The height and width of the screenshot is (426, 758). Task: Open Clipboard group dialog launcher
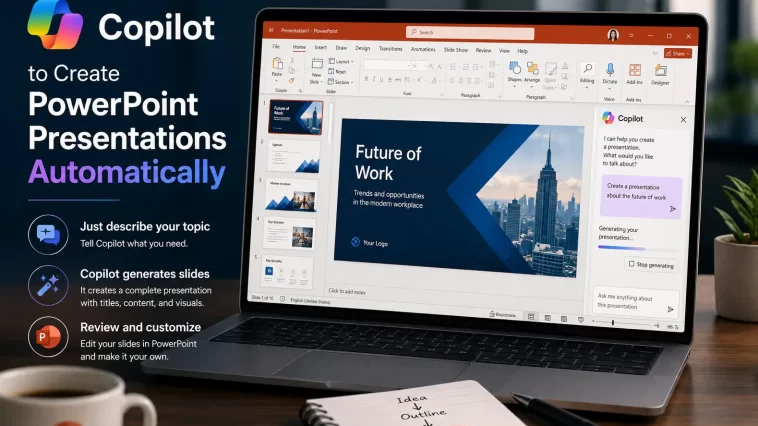tap(300, 91)
